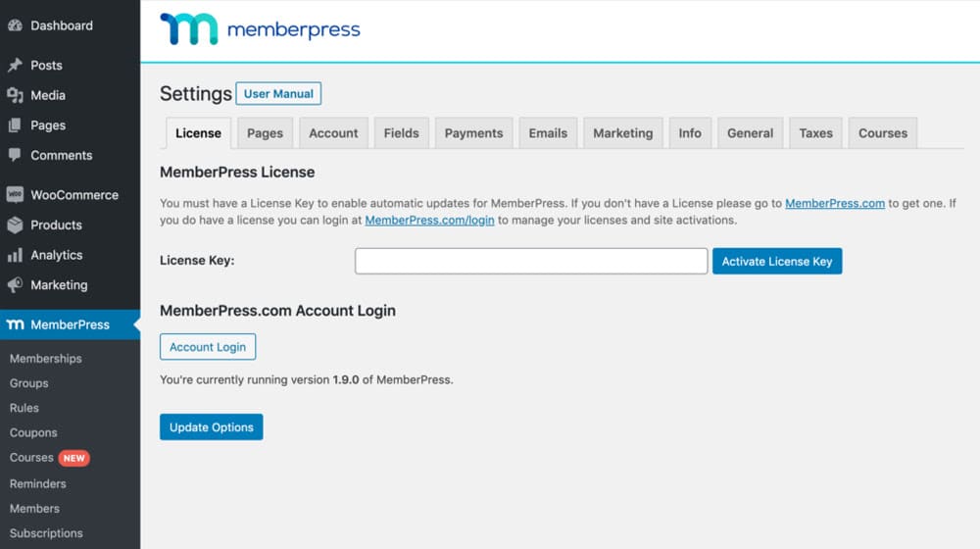Image resolution: width=980 pixels, height=549 pixels.
Task: Click Activate License Key button
Action: point(777,262)
